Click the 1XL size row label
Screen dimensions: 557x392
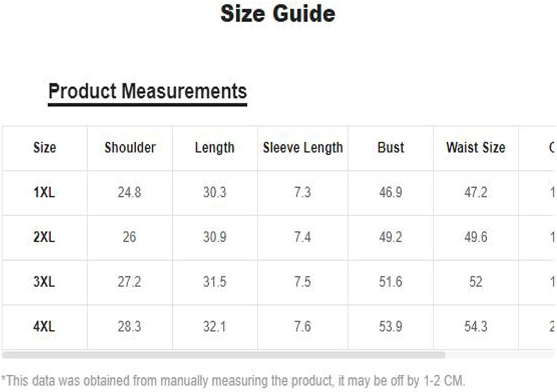tap(44, 192)
